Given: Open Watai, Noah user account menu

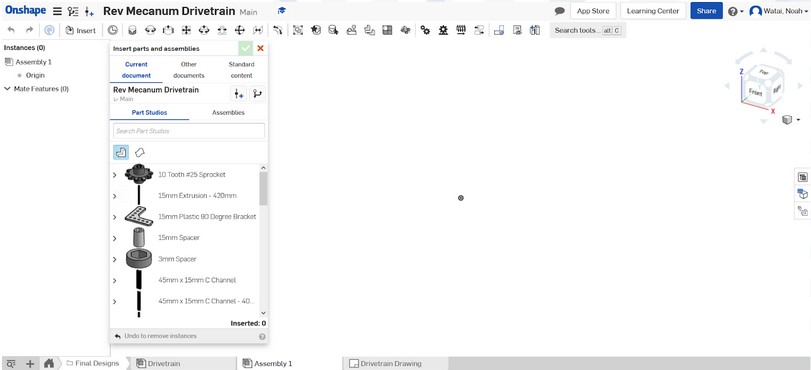Looking at the screenshot, I should [779, 11].
